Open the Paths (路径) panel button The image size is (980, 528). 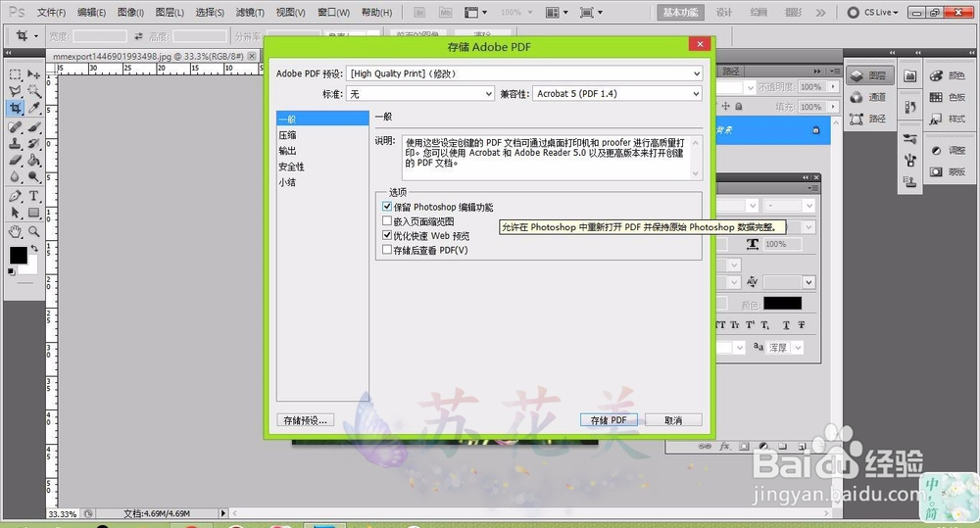[x=870, y=119]
